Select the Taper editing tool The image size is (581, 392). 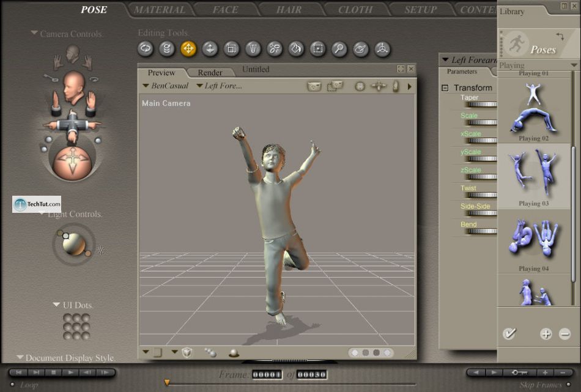pos(253,48)
